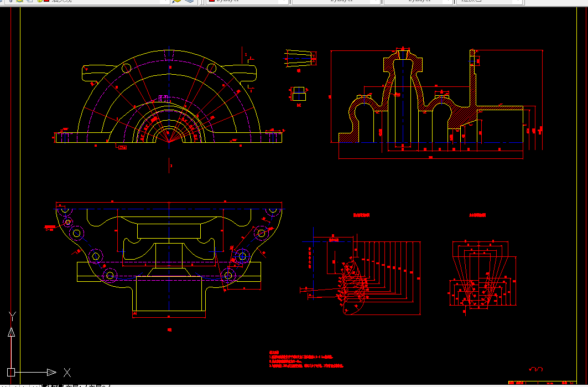Image resolution: width=588 pixels, height=387 pixels.
Task: Click the UCS origin square icon
Action: tap(11, 372)
